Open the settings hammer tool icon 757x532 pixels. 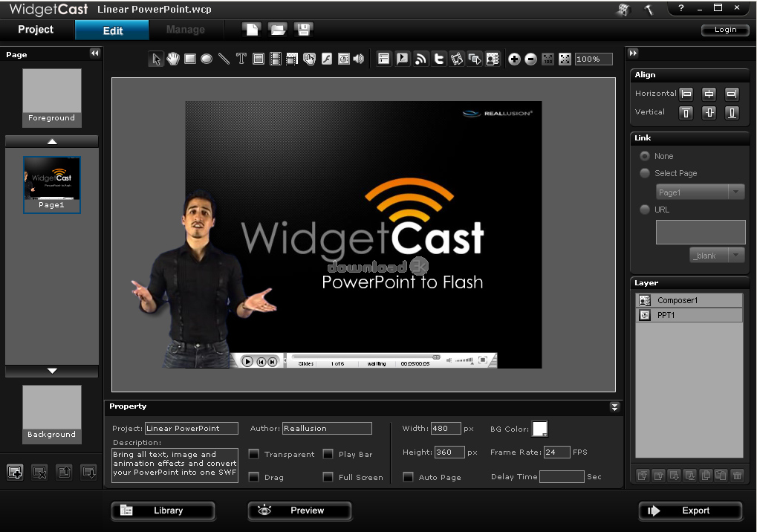tap(649, 10)
